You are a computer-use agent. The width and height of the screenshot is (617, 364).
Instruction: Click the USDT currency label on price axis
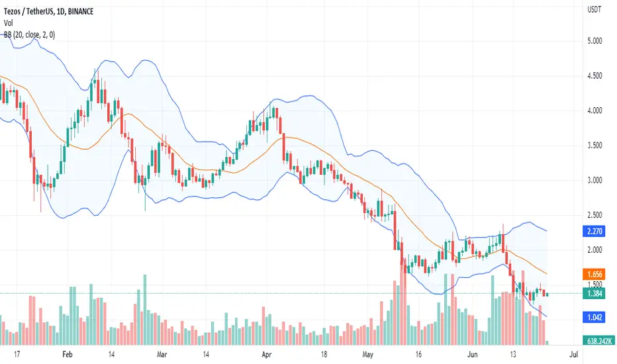pos(594,9)
